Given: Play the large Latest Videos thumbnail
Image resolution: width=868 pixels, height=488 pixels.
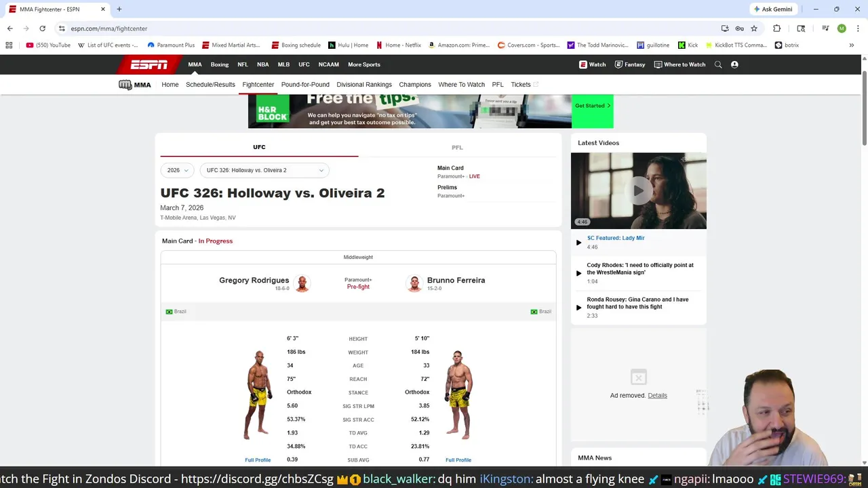Looking at the screenshot, I should click(x=638, y=191).
